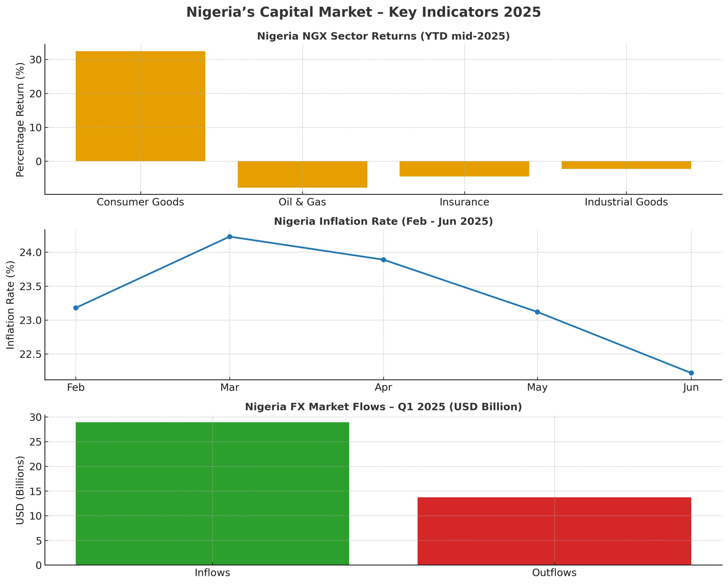Click the Industrial Goods sector bar
Image resolution: width=728 pixels, height=584 pixels.
(626, 165)
